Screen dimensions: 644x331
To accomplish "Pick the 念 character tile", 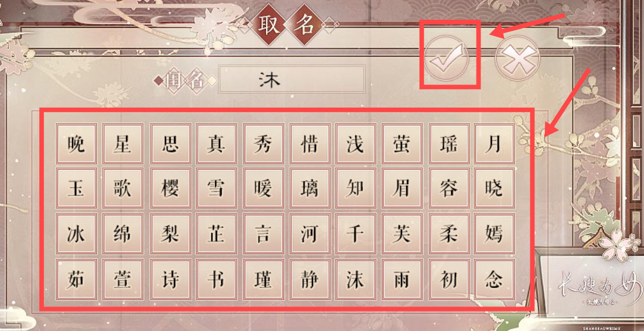I will (494, 279).
